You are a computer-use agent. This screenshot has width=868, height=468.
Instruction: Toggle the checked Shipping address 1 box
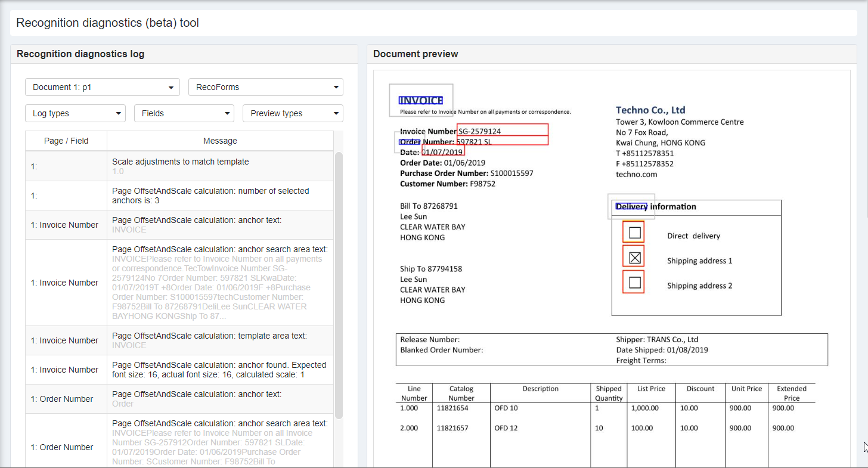[x=635, y=258]
